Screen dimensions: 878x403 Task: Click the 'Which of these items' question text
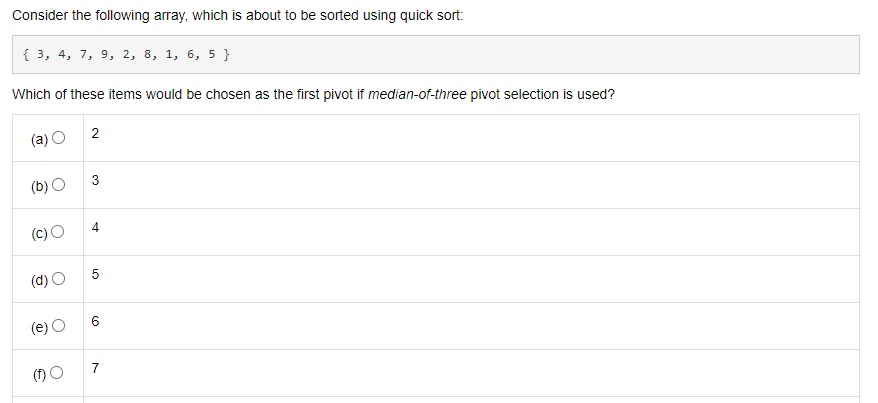pos(313,95)
